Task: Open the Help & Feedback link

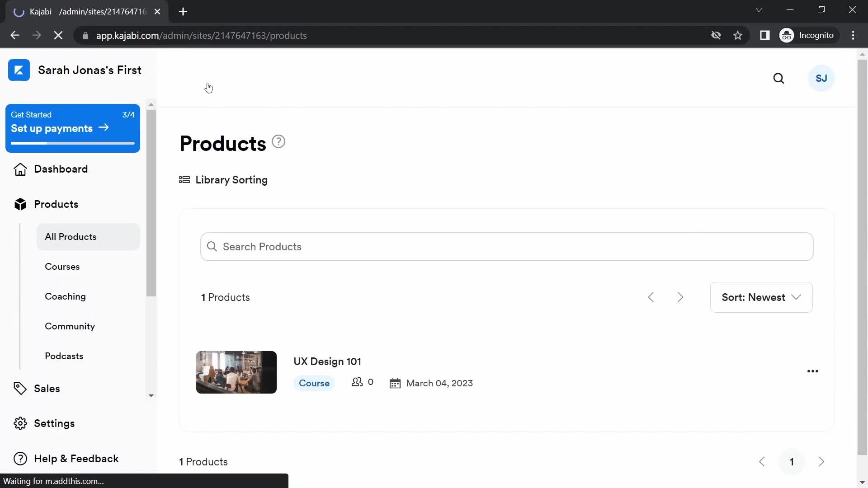Action: [76, 459]
